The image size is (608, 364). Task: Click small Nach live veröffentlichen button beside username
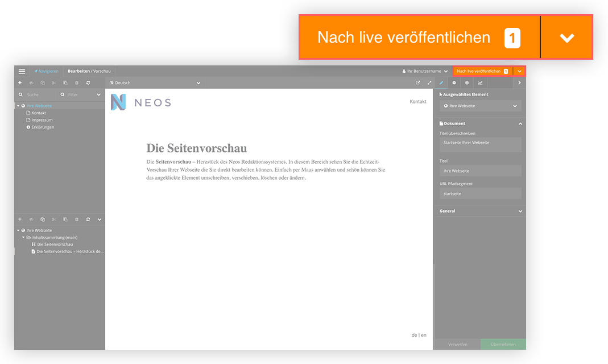[x=482, y=71]
